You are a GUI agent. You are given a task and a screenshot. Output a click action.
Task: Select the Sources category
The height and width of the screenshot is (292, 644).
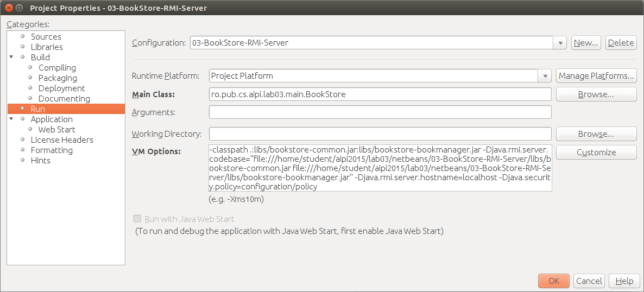[x=46, y=36]
